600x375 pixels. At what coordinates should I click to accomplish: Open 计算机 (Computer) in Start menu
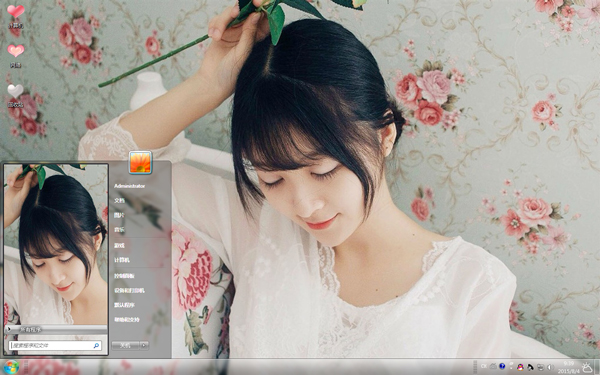point(122,260)
